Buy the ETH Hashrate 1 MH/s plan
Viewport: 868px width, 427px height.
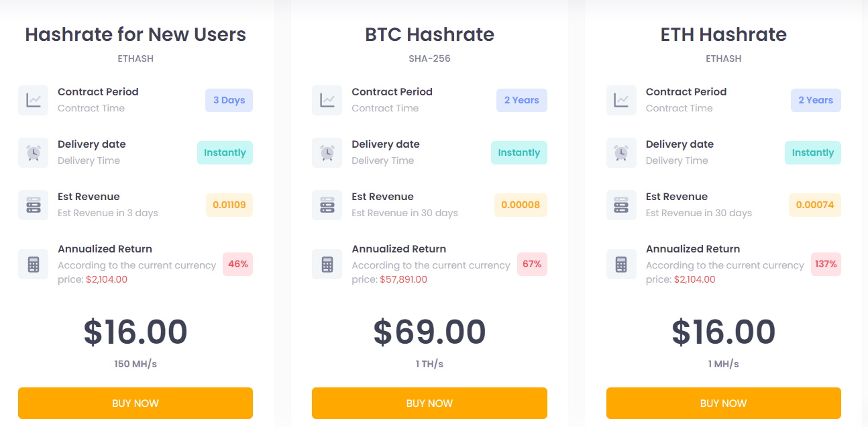(723, 403)
